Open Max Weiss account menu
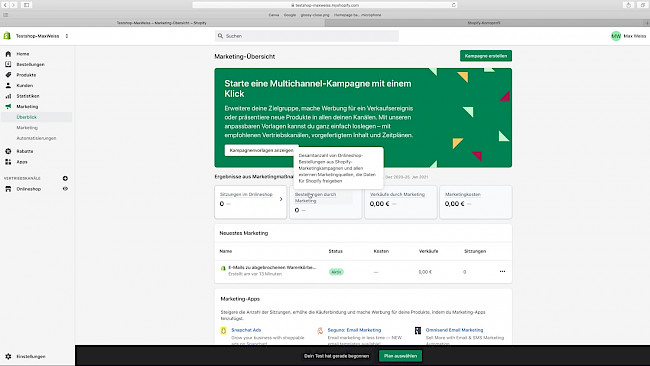This screenshot has width=650, height=366. (635, 36)
